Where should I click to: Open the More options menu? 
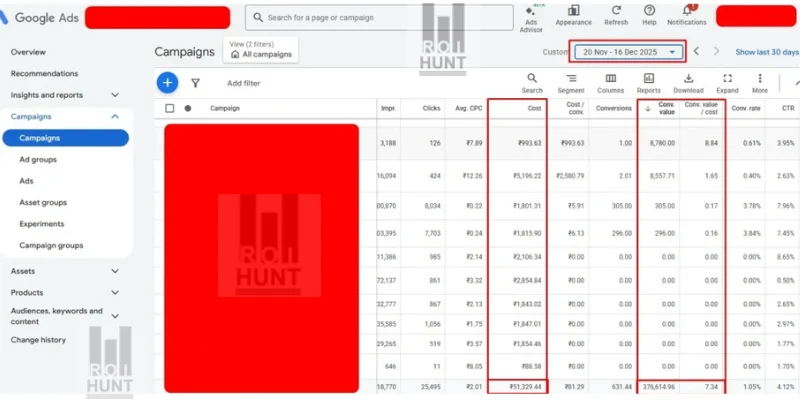[760, 83]
